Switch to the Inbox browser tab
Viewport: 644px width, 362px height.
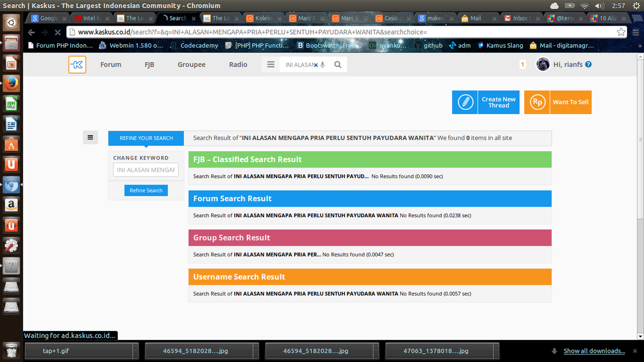[521, 18]
